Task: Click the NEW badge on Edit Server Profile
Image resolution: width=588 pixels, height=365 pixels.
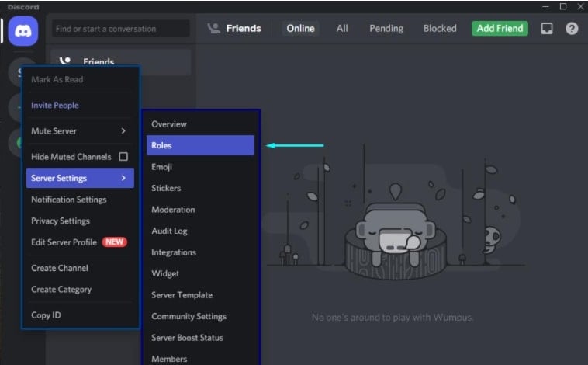Action: pyautogui.click(x=114, y=242)
